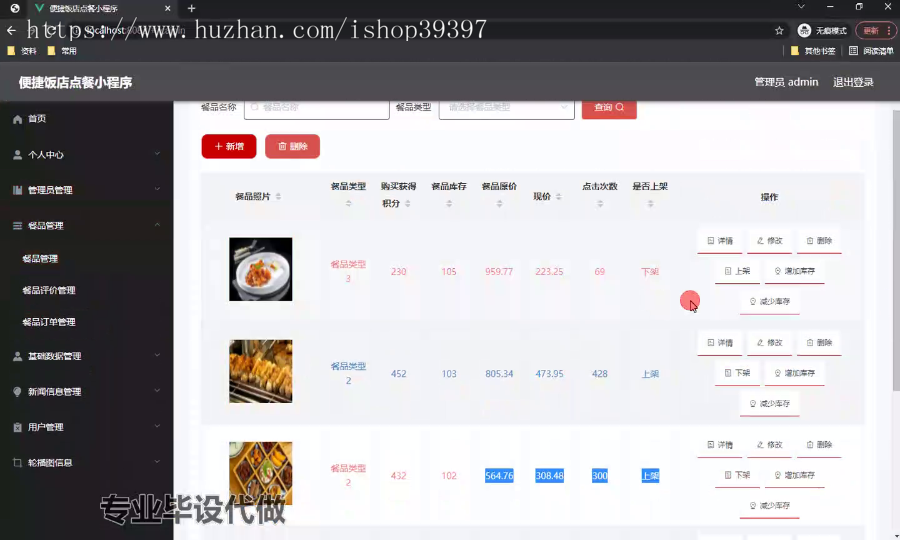900x540 pixels.
Task: Click 减少库存 for the 564.76 row
Action: tap(770, 506)
